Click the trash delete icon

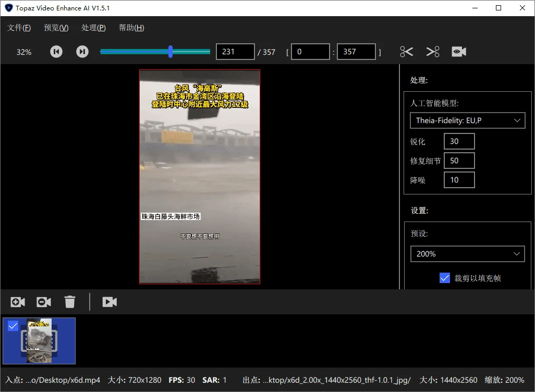pos(70,302)
